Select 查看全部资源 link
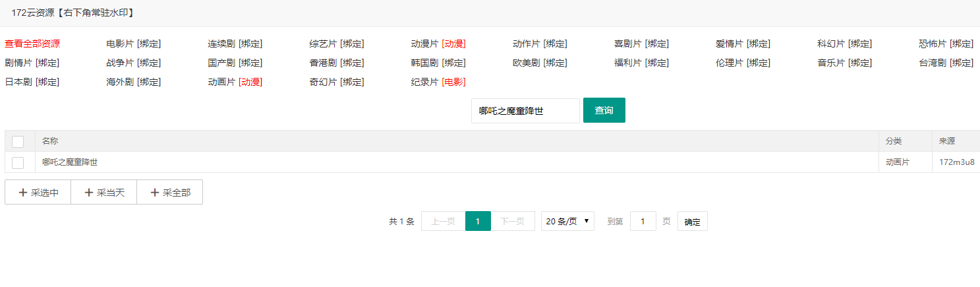Viewport: 980px width, 287px height. click(x=32, y=44)
